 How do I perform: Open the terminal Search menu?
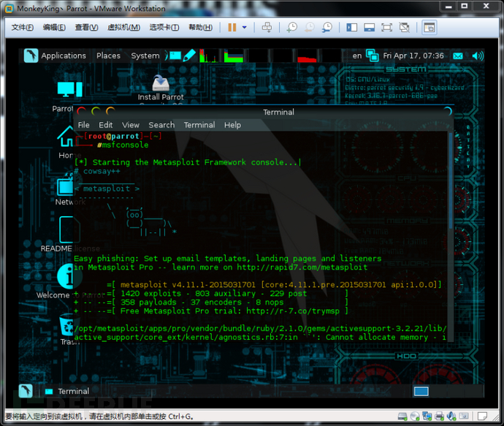pyautogui.click(x=161, y=125)
